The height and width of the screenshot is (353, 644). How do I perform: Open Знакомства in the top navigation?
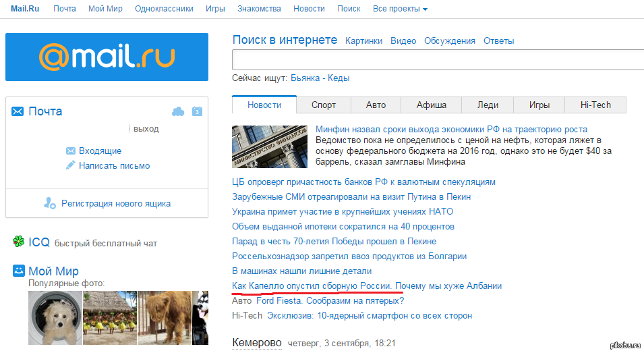(259, 9)
